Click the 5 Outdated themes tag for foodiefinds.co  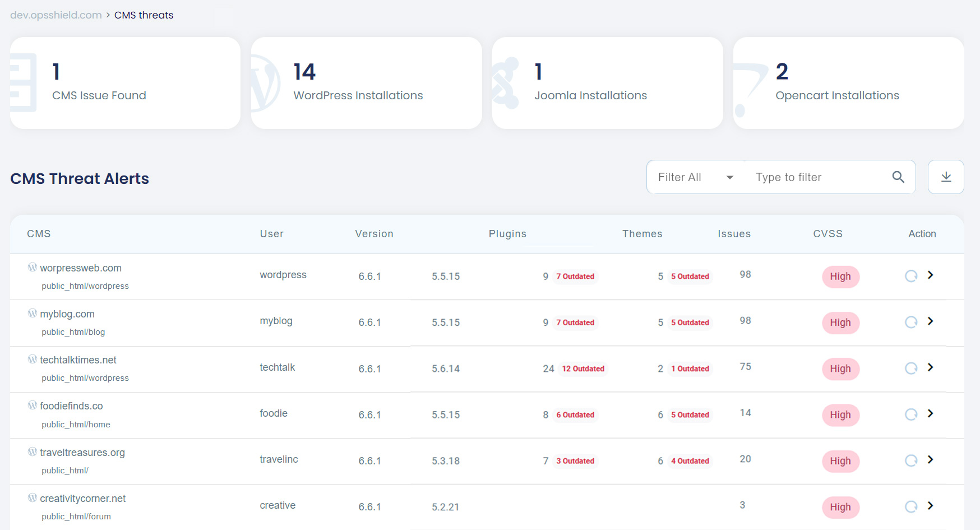(x=690, y=415)
